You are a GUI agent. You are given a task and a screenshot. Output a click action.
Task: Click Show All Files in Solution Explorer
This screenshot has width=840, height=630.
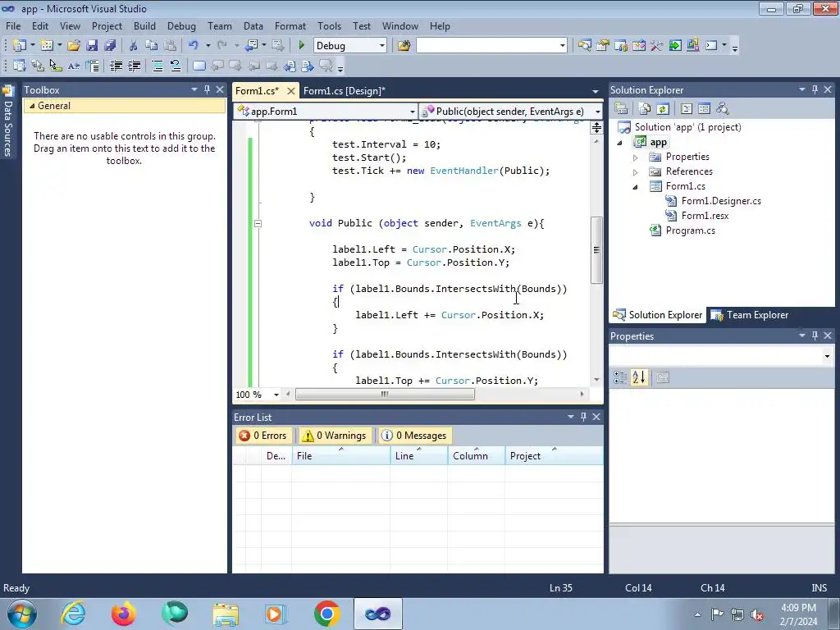pyautogui.click(x=645, y=109)
